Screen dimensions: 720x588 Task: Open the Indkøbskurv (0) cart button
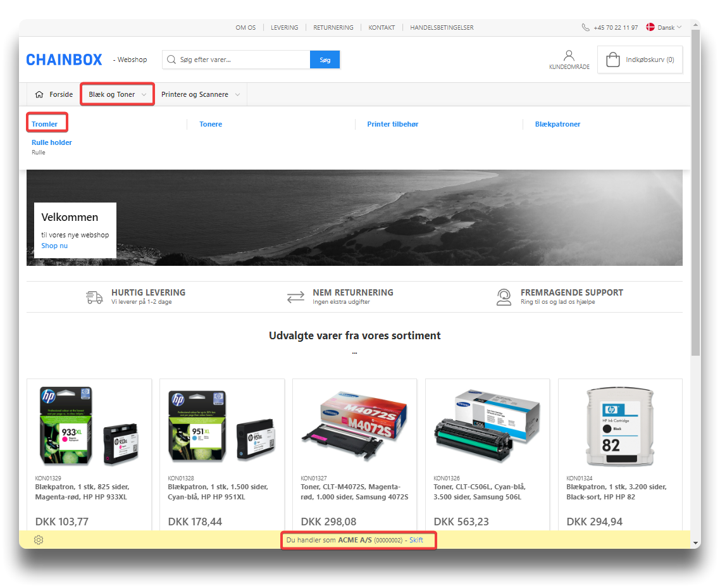[x=640, y=59]
